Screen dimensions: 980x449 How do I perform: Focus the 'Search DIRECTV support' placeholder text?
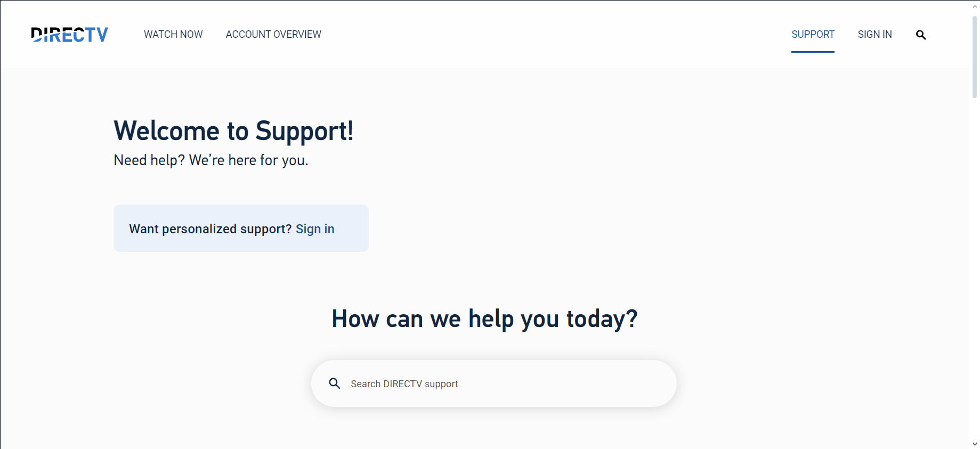tap(404, 384)
